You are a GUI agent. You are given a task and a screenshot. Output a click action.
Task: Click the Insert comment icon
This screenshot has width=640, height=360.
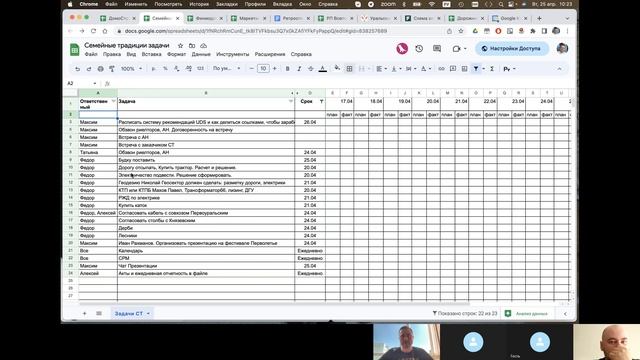tap(453, 69)
